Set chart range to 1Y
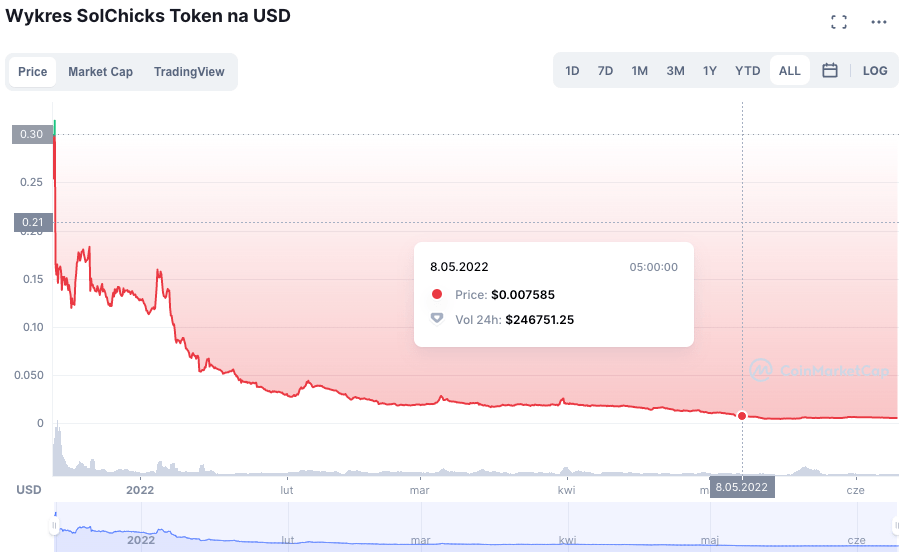Viewport: 908px width, 559px height. click(710, 71)
